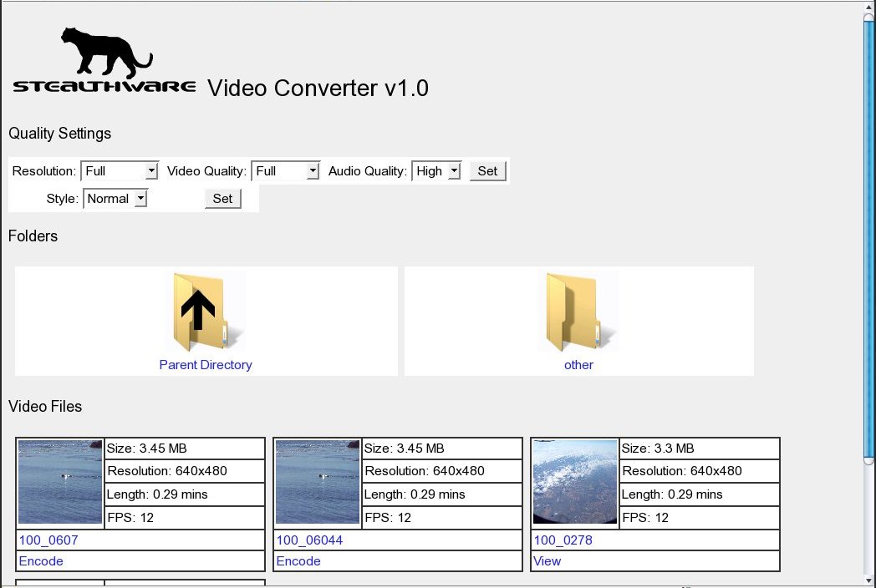Select the Resolution dropdown set to Full
This screenshot has height=588, width=876.
coord(120,170)
